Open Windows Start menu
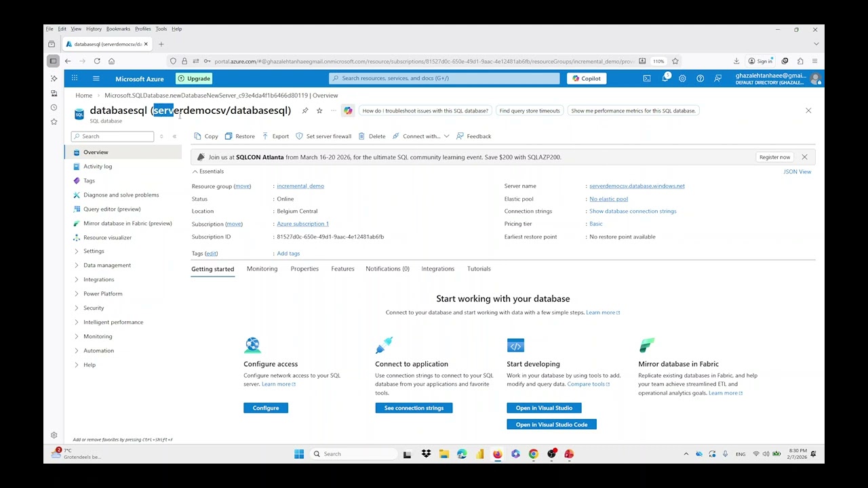The image size is (868, 488). tap(299, 454)
